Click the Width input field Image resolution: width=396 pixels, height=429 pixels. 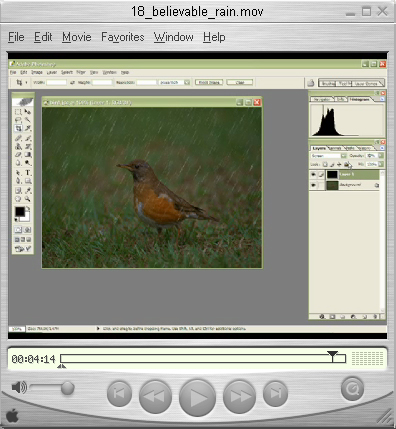[56, 82]
